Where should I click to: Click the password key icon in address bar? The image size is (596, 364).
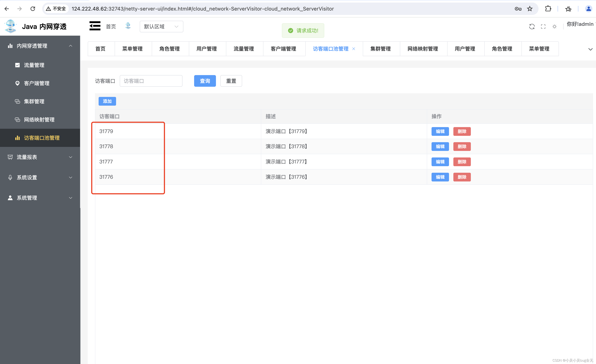(518, 9)
